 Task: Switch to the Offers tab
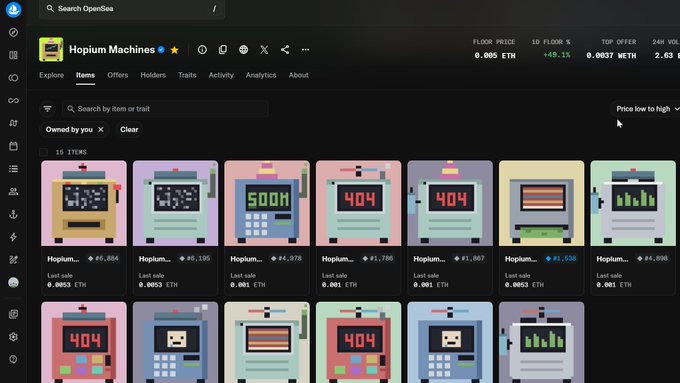pos(118,75)
